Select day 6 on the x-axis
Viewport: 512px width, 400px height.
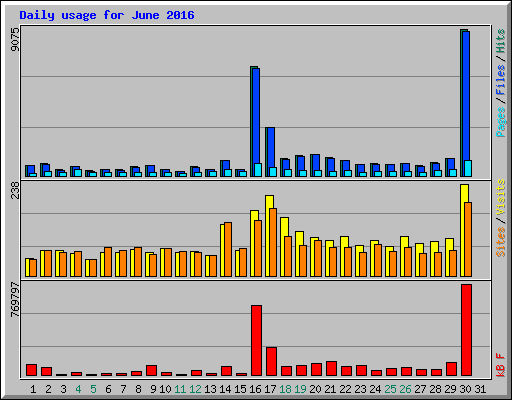108,389
